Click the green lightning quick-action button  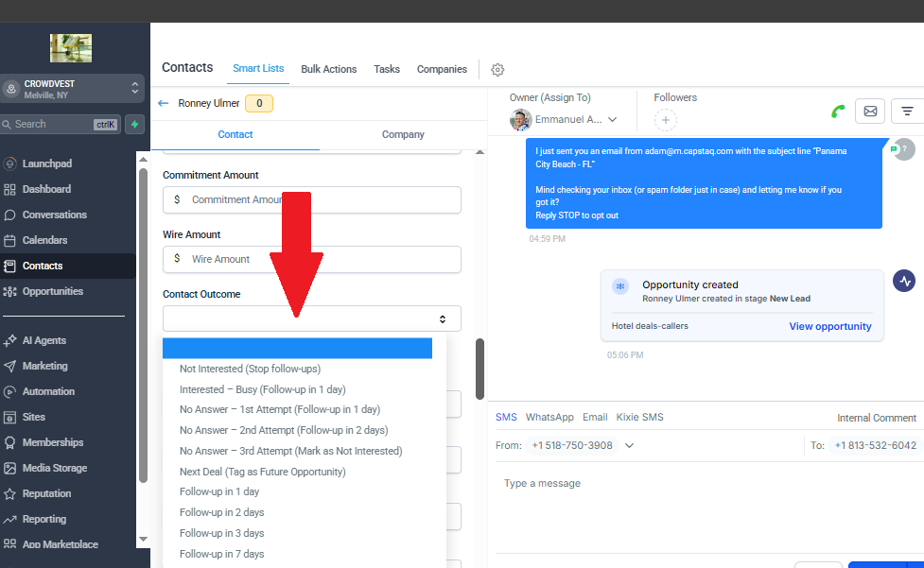tap(135, 124)
